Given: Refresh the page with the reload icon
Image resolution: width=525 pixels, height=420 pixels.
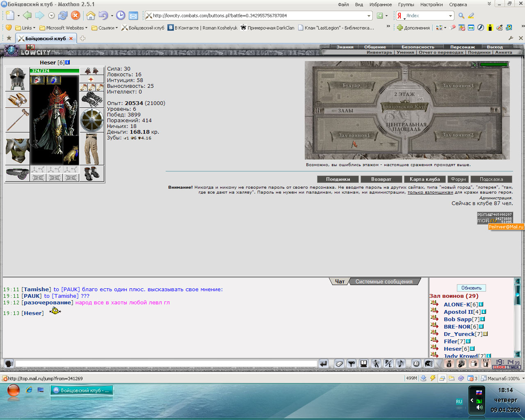Looking at the screenshot, I should point(63,16).
